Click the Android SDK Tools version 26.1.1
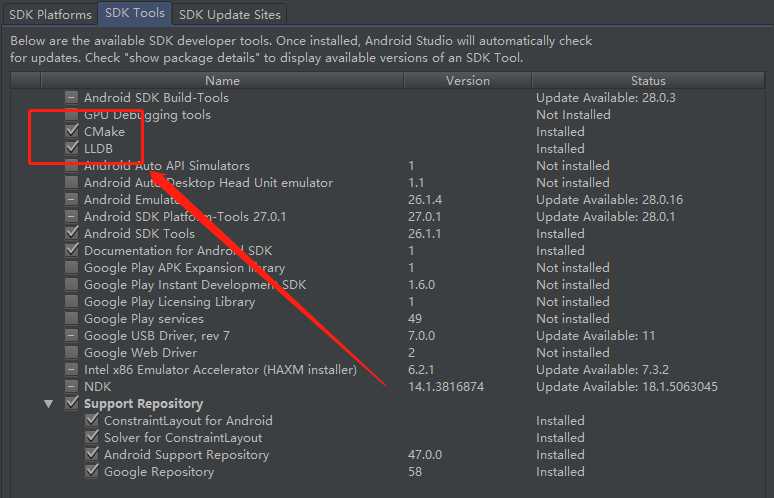The height and width of the screenshot is (498, 774). 425,233
